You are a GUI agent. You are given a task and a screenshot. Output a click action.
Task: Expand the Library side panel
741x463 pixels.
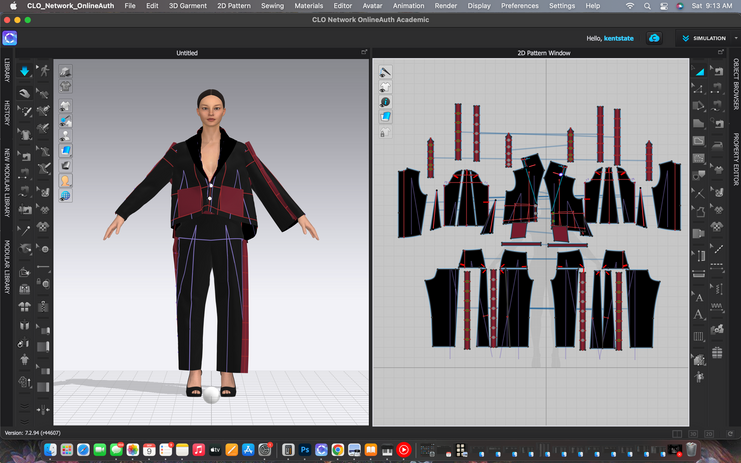[7, 70]
